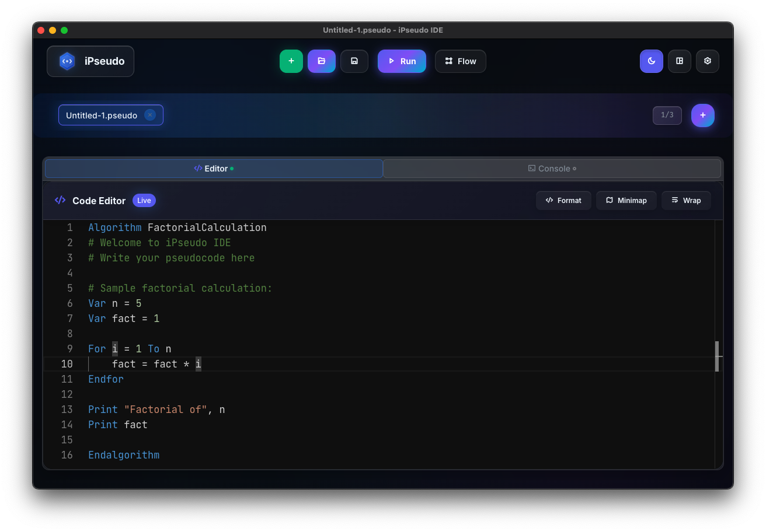Format the code with Format button
Viewport: 766px width, 532px height.
point(563,201)
